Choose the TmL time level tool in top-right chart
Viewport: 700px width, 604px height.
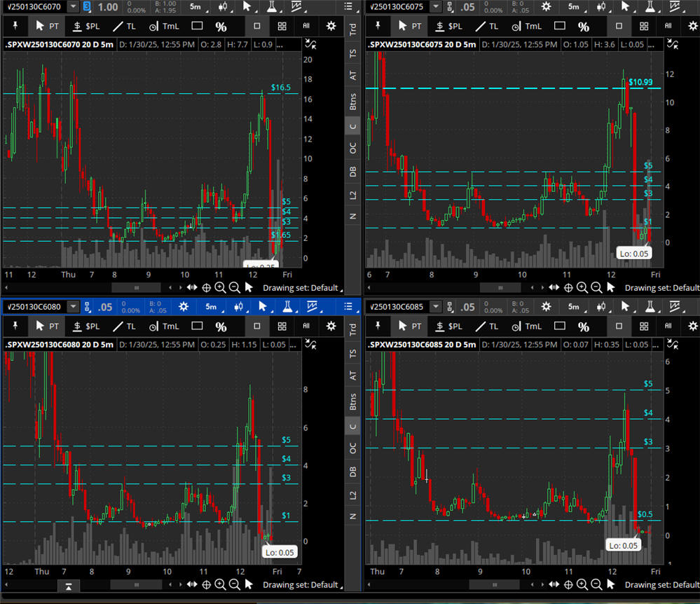click(x=526, y=27)
